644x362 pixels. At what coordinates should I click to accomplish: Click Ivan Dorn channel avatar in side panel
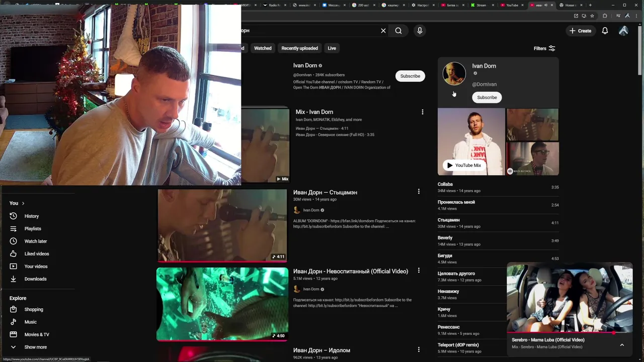click(454, 74)
